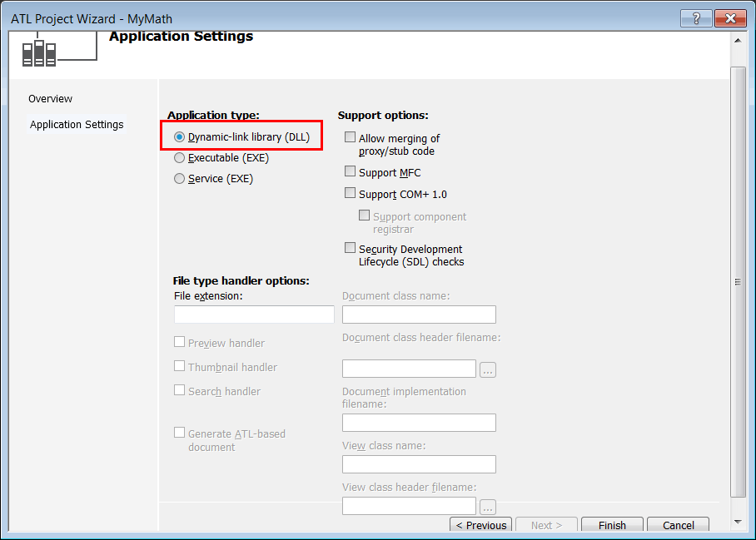Viewport: 756px width, 540px height.
Task: Click the scrollbar up arrow
Action: 738,41
